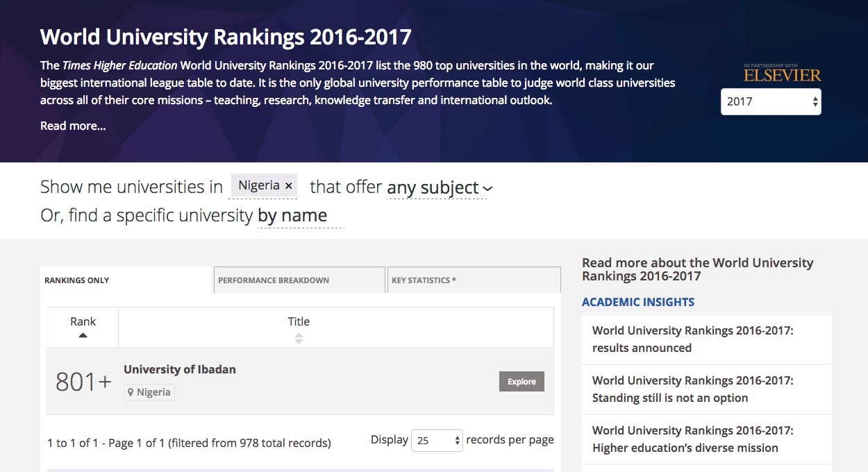Switch to the Key Statistics tab

click(x=474, y=280)
